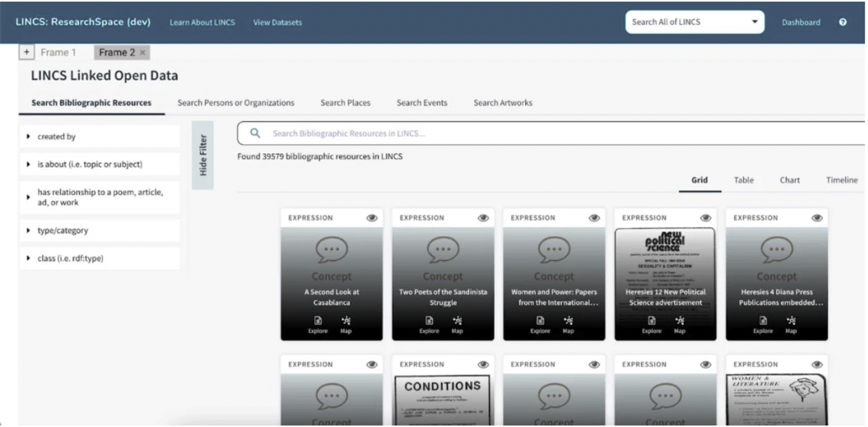868x427 pixels.
Task: Click Map icon on Heresies 4 Diana Press card
Action: [x=791, y=321]
